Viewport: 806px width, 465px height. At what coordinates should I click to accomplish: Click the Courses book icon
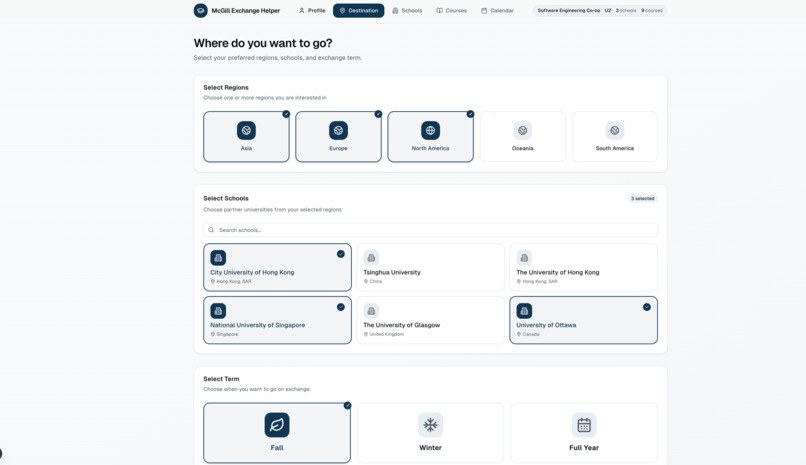coord(439,10)
